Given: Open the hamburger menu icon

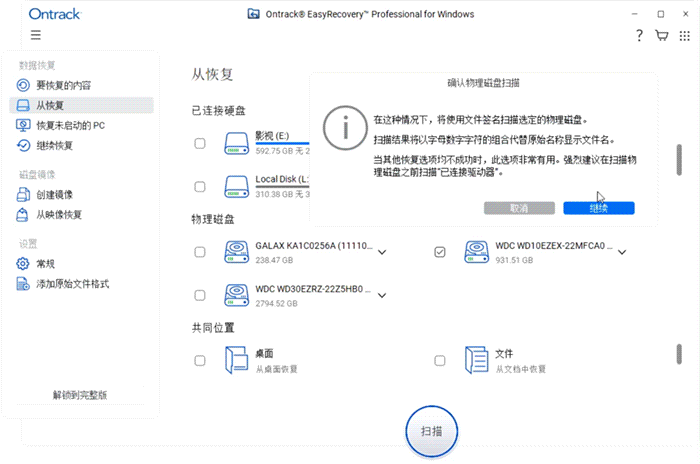Looking at the screenshot, I should coord(36,35).
